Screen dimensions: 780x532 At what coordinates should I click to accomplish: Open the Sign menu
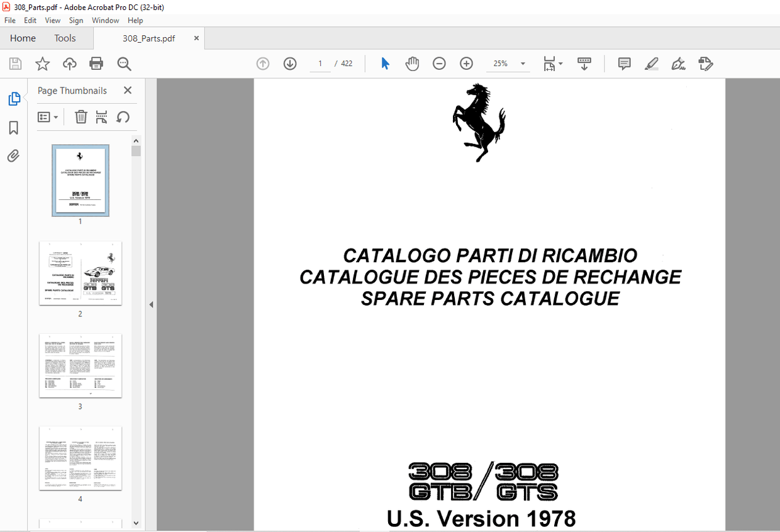(75, 20)
